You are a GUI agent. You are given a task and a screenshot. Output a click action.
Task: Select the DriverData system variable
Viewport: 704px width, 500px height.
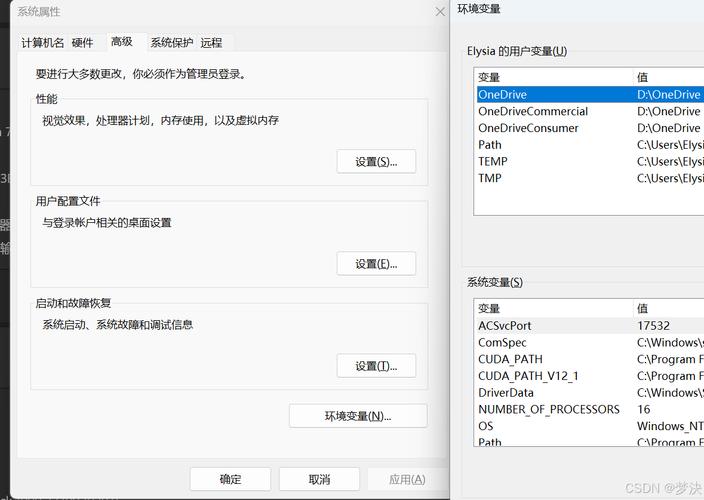tap(590, 393)
